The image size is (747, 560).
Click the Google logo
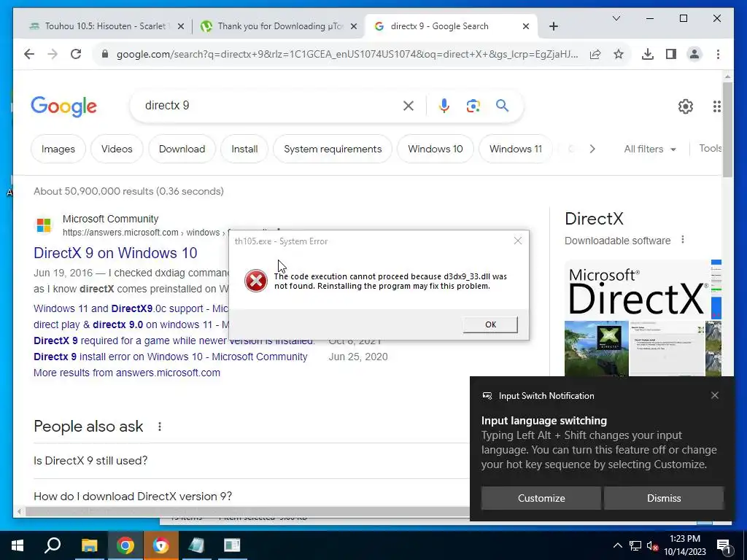64,106
